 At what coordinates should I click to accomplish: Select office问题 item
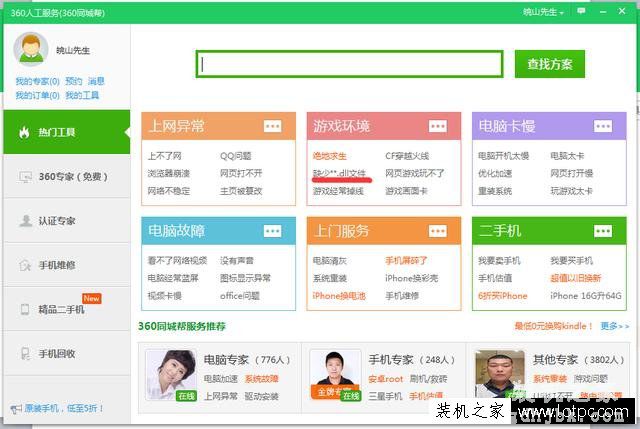[x=240, y=296]
